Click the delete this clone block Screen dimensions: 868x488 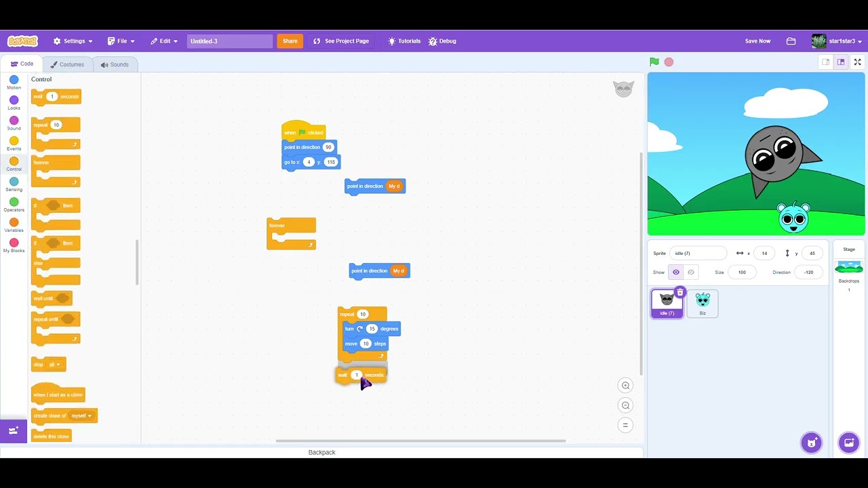pos(52,436)
